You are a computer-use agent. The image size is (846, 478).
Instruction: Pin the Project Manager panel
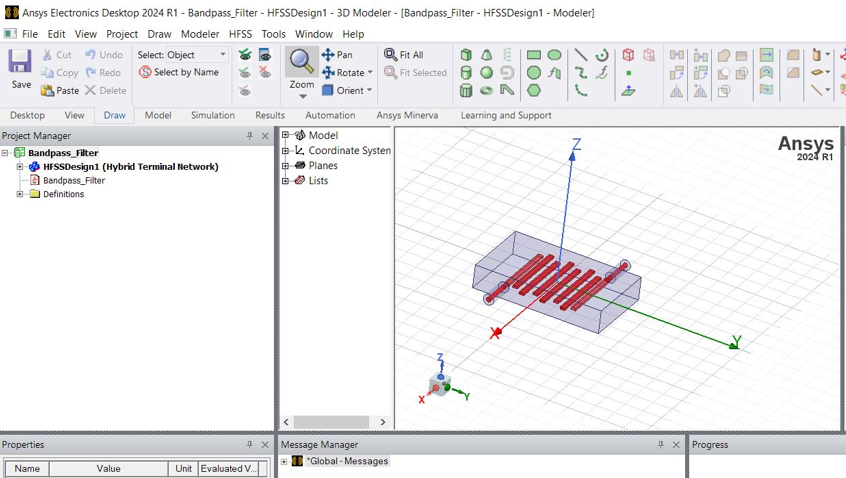[249, 136]
